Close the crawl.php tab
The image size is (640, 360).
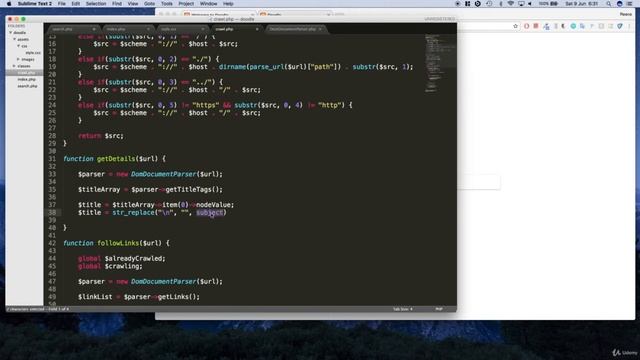coord(257,29)
